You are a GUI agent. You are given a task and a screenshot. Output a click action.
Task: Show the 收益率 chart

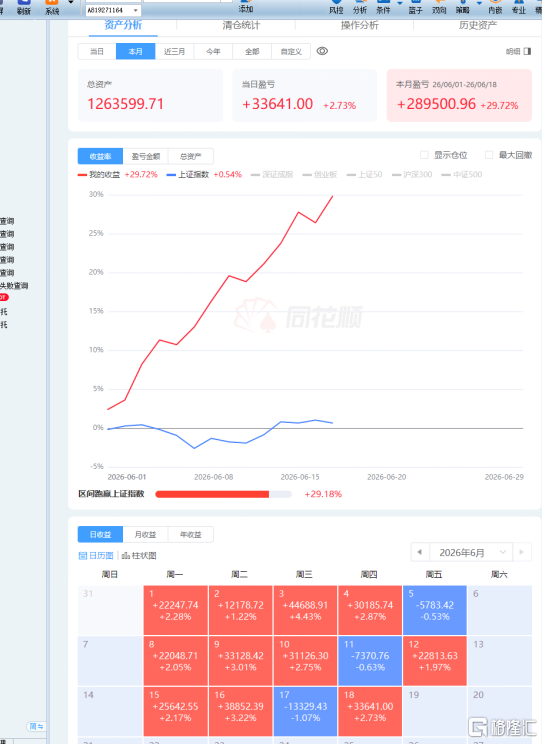(100, 156)
